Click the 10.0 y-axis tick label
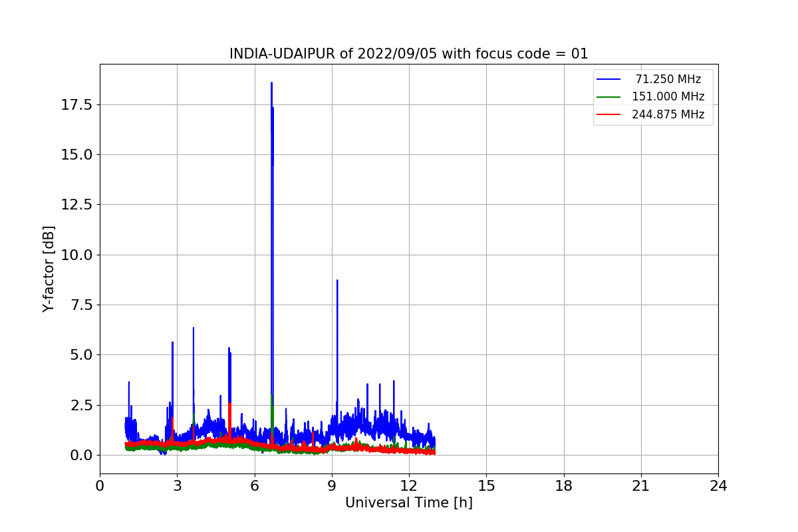798x532 pixels. (x=77, y=255)
